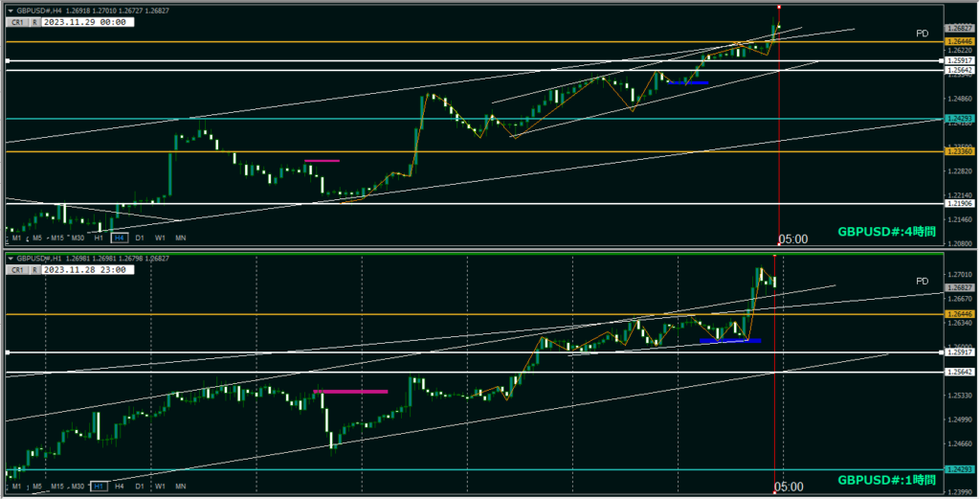Click the 2023.11.29 00:00 date field
This screenshot has width=980, height=499.
tap(87, 22)
